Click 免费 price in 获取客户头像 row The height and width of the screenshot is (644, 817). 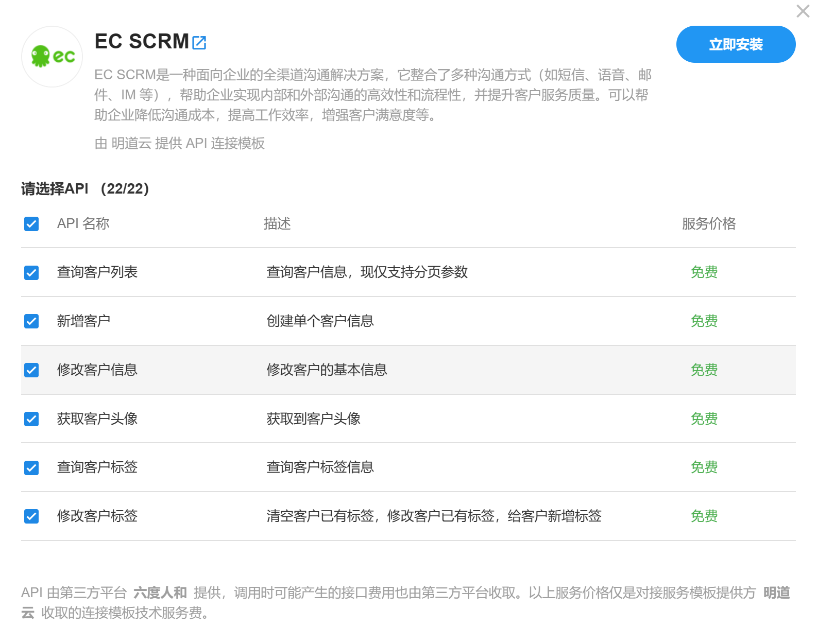click(x=704, y=419)
